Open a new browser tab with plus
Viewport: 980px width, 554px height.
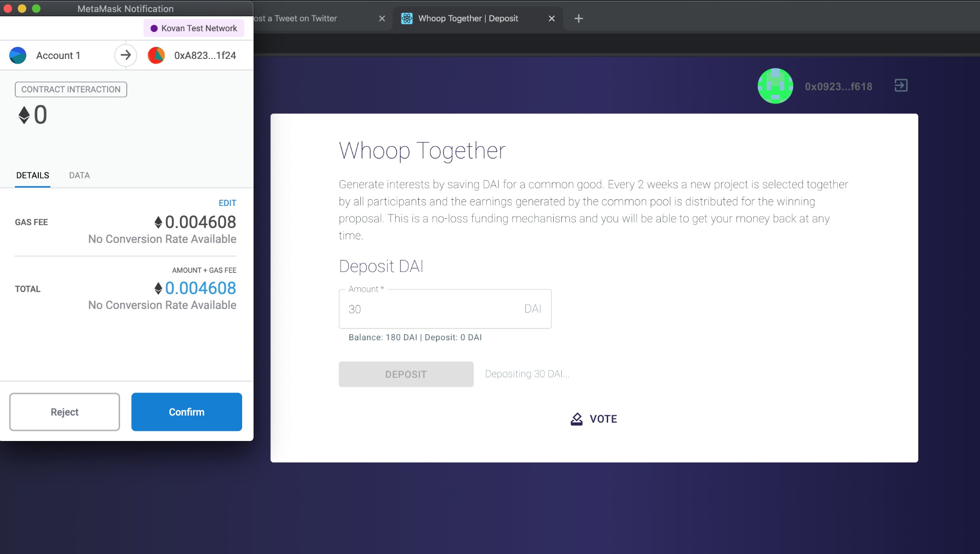tap(579, 19)
